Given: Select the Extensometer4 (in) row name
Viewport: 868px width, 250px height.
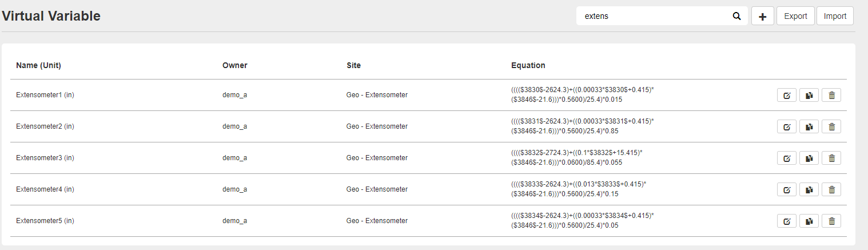Looking at the screenshot, I should 45,189.
